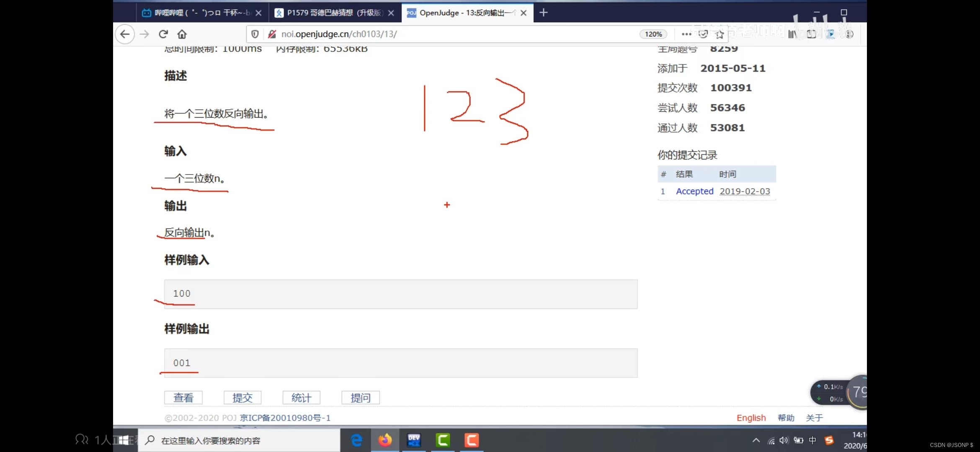The image size is (980, 452).
Task: Click the browser back arrow button
Action: point(125,34)
